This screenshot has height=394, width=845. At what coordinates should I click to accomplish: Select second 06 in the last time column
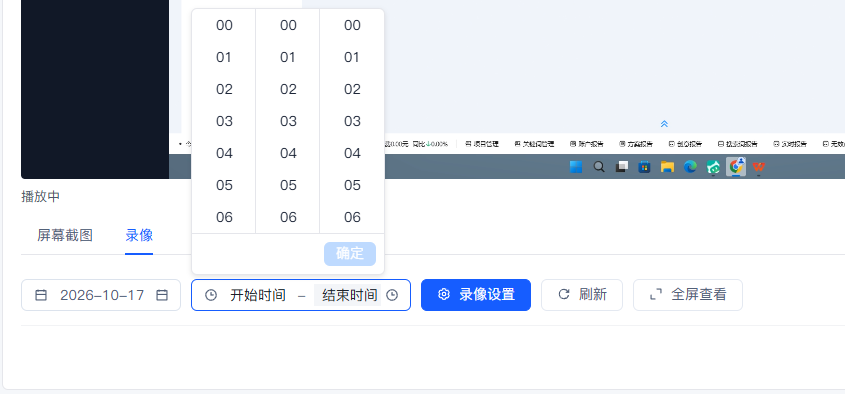[x=352, y=217]
